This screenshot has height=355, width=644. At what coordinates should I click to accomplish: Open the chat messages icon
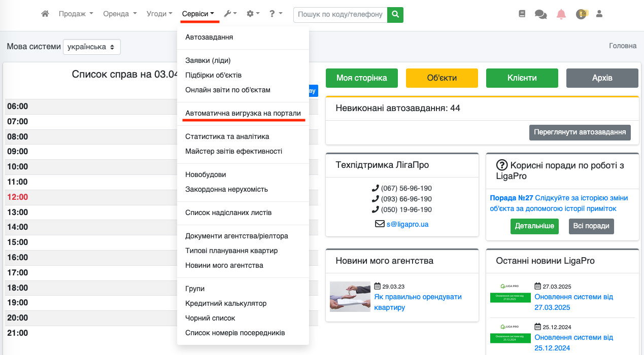[540, 14]
